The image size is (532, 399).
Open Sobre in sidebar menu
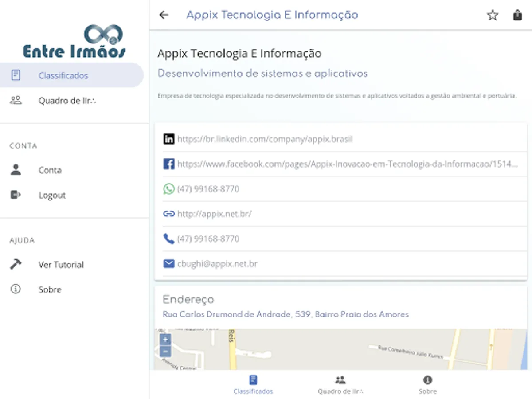click(x=72, y=289)
